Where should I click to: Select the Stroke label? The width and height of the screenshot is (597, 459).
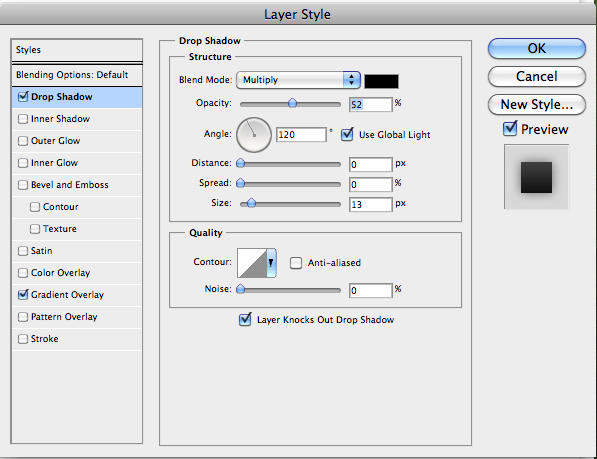coord(45,339)
